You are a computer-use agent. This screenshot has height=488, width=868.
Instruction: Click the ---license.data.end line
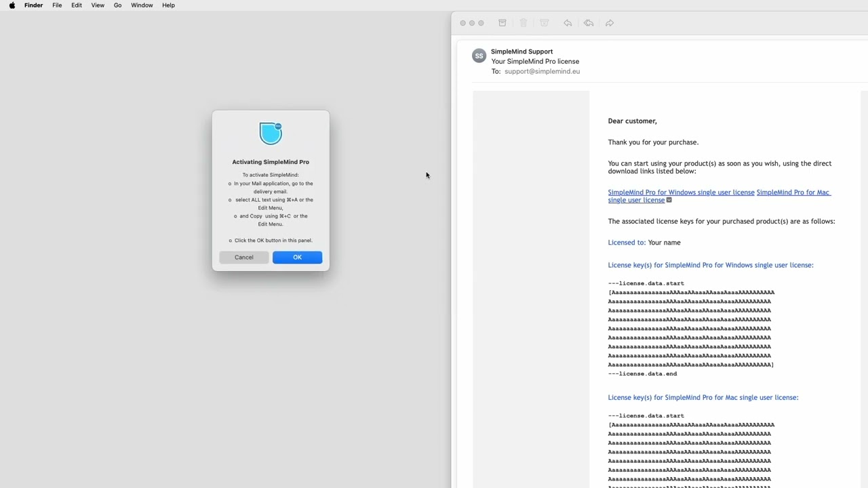pyautogui.click(x=642, y=374)
